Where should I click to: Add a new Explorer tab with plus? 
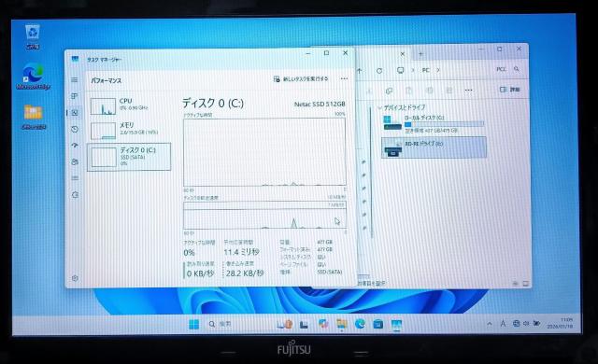pos(420,54)
